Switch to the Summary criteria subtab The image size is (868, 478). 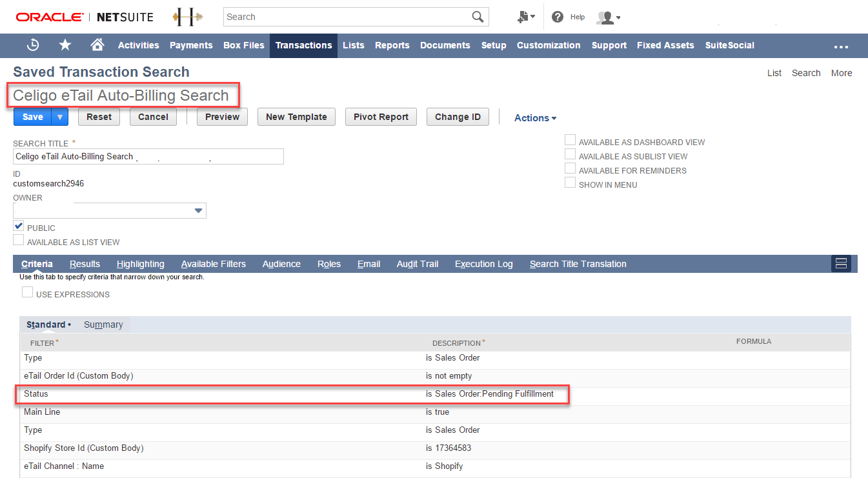[x=103, y=324]
